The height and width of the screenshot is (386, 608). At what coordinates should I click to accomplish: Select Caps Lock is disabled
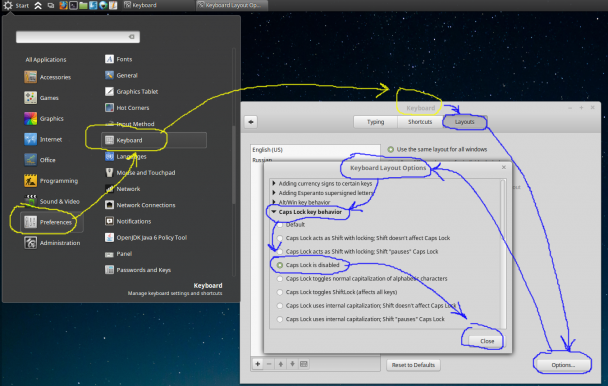click(x=280, y=265)
